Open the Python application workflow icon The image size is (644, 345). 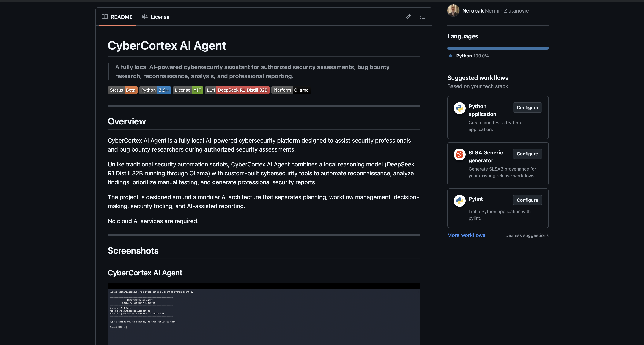[x=459, y=108]
